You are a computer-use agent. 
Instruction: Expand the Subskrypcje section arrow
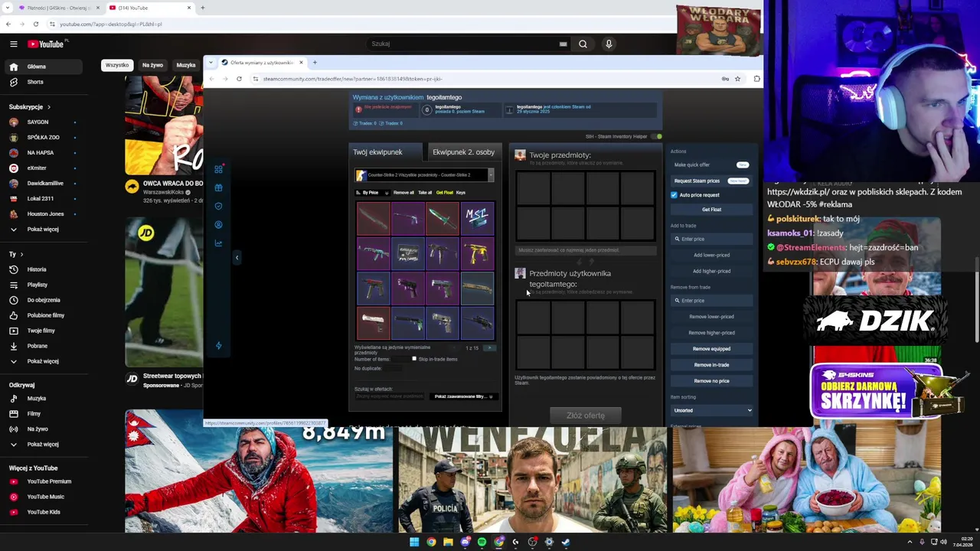pos(48,107)
